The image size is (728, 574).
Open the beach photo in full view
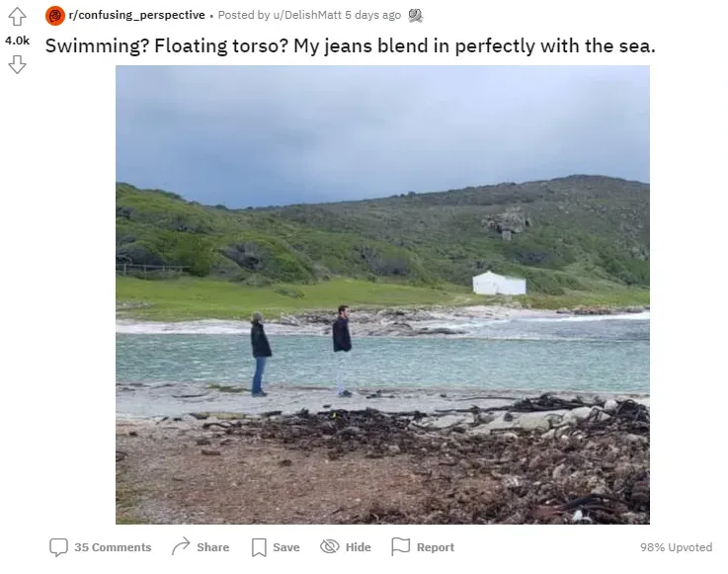tap(382, 294)
